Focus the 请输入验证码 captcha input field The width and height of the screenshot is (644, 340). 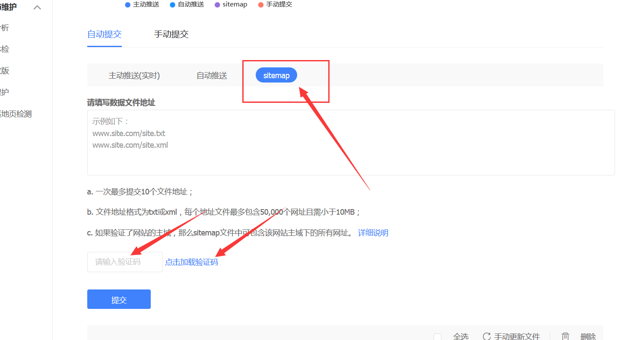(x=125, y=262)
